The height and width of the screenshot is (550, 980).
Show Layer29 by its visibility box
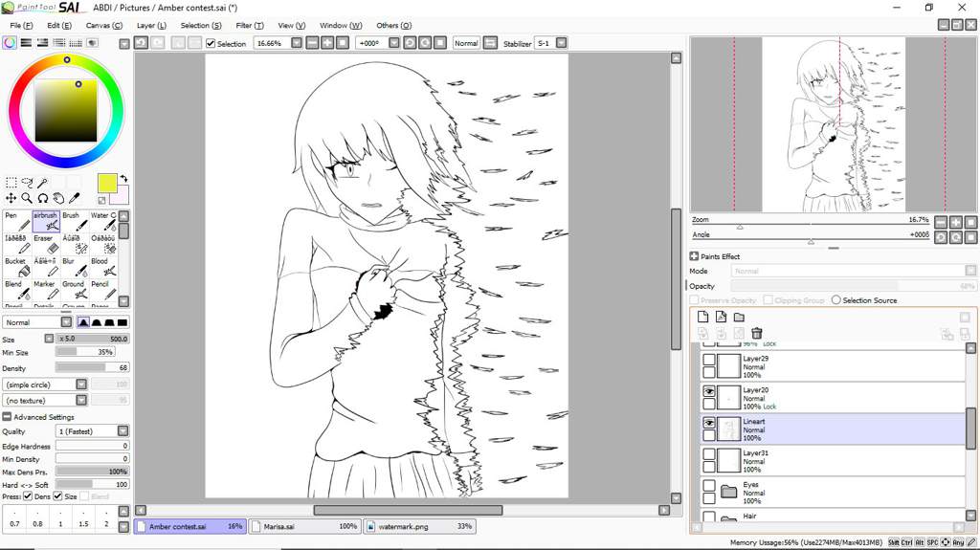click(x=709, y=360)
